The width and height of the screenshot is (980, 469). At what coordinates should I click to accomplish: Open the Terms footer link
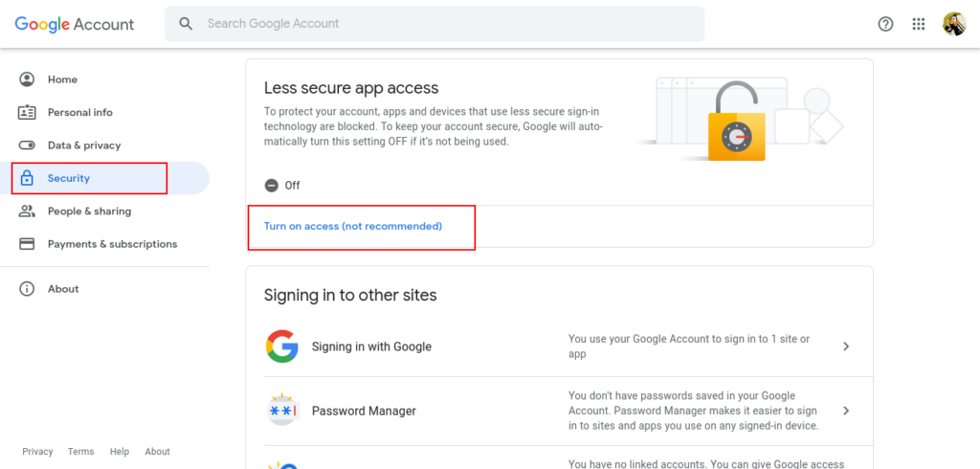point(81,452)
